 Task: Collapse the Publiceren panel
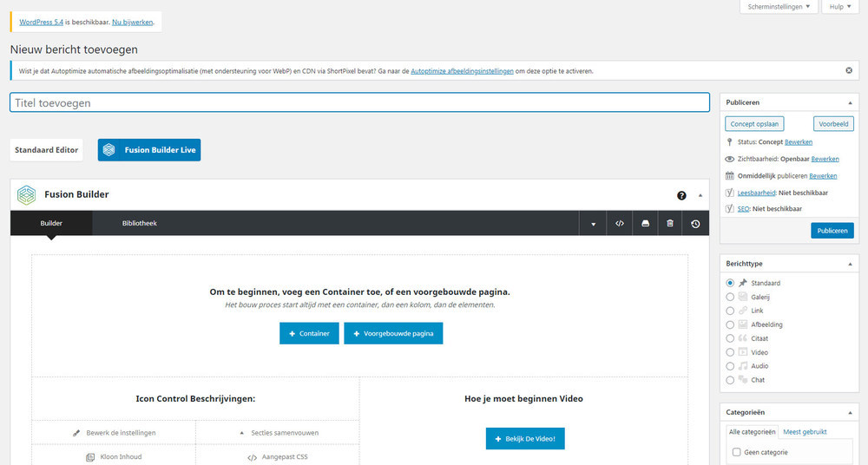point(850,103)
